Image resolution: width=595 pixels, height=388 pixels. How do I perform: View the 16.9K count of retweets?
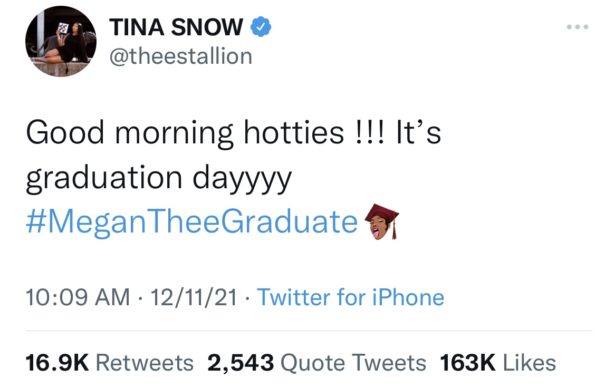coord(57,363)
